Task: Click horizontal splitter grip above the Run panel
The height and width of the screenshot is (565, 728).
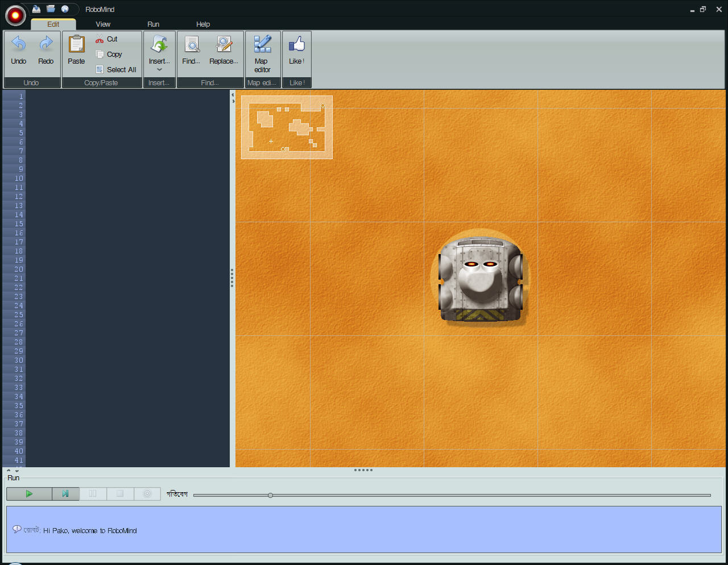Action: tap(363, 470)
